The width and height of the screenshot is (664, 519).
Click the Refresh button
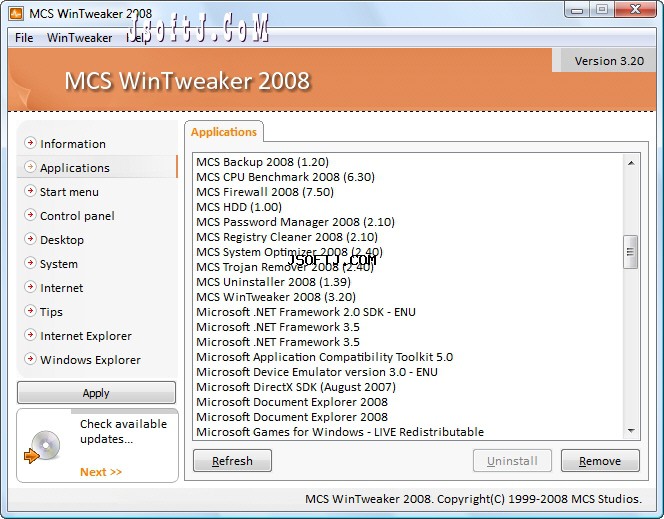pyautogui.click(x=232, y=461)
